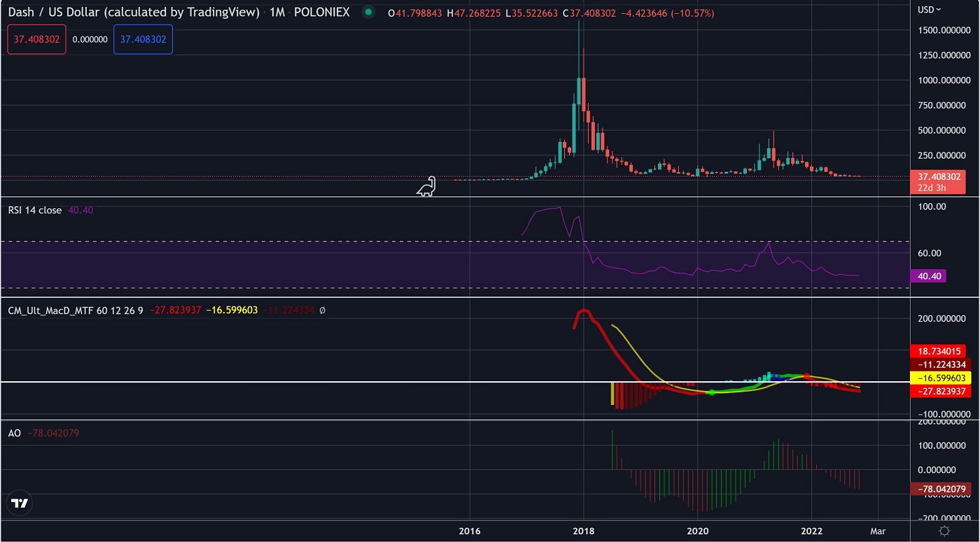Click 2022 on the time axis
This screenshot has width=980, height=542.
[812, 532]
